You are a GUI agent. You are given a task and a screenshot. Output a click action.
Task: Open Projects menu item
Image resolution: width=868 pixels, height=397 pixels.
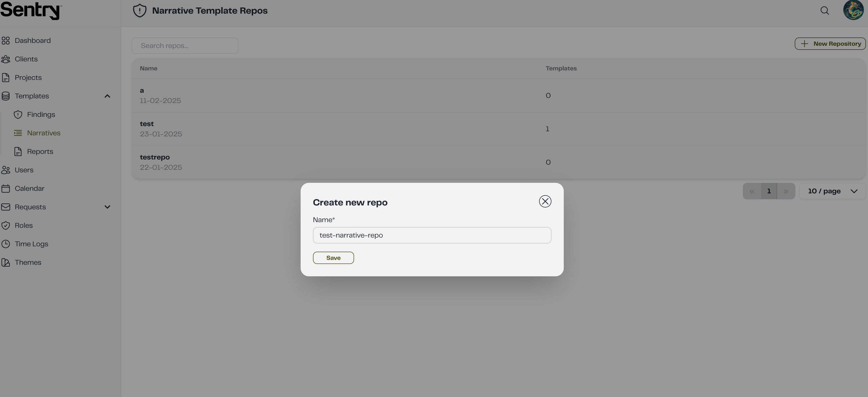pyautogui.click(x=28, y=78)
